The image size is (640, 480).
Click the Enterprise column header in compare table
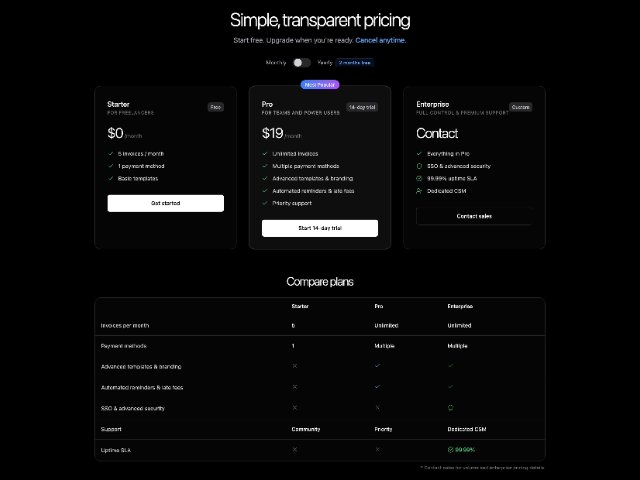[460, 306]
